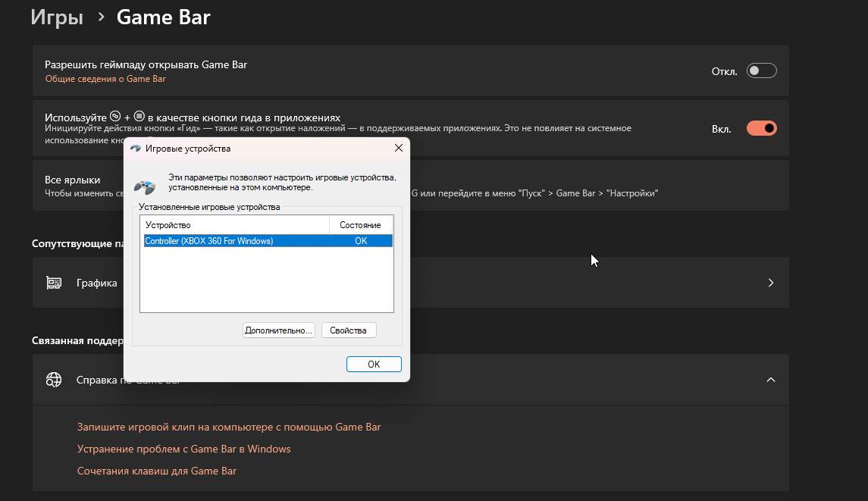This screenshot has height=501, width=868.
Task: Open Дополнительно... advanced settings
Action: coord(278,330)
